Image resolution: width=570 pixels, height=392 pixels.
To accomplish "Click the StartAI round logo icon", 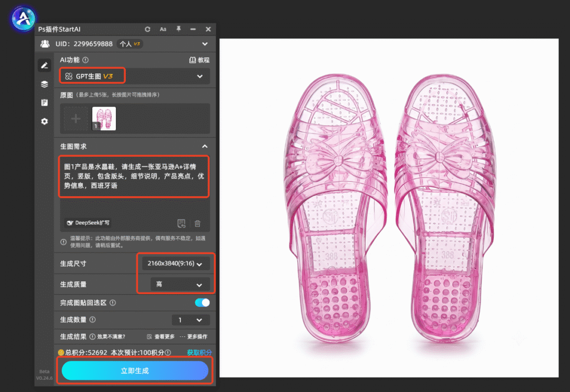I will [23, 18].
